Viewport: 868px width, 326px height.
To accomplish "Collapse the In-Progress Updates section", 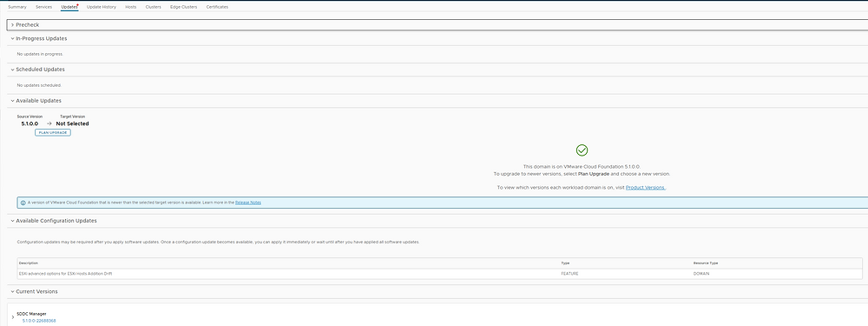I will click(12, 38).
